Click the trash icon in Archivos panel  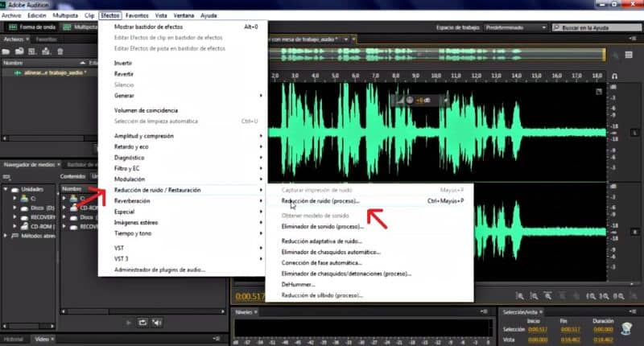pyautogui.click(x=60, y=51)
